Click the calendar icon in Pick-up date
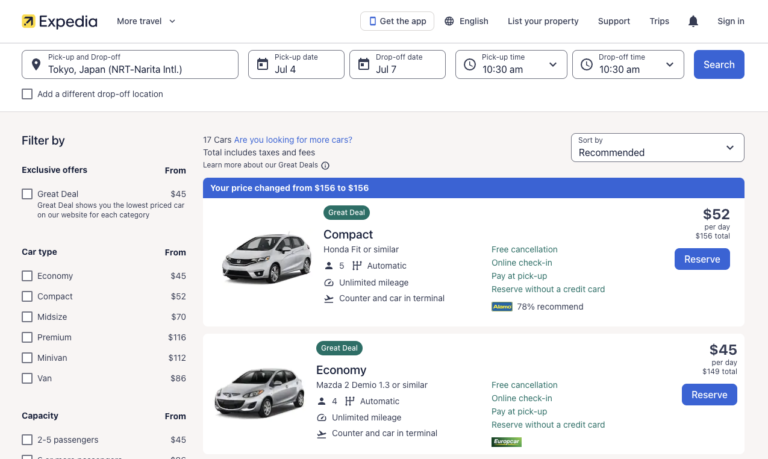This screenshot has height=459, width=768. click(263, 64)
